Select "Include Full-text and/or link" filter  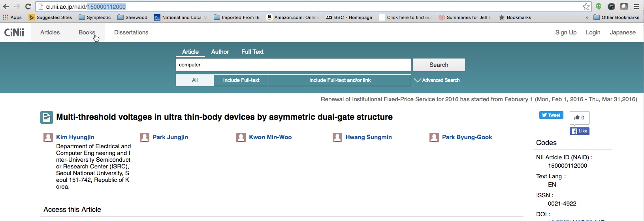[340, 80]
